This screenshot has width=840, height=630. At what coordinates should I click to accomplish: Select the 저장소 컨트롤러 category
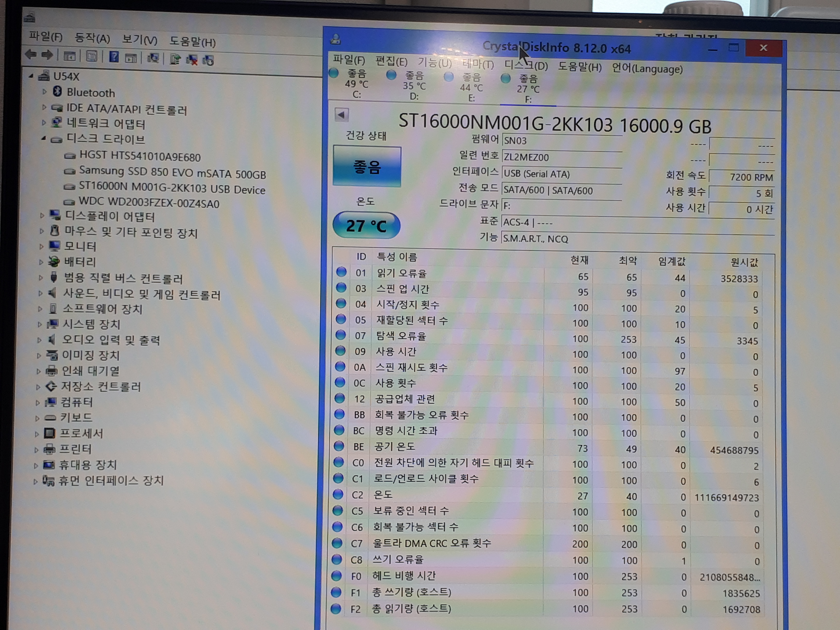tap(101, 387)
